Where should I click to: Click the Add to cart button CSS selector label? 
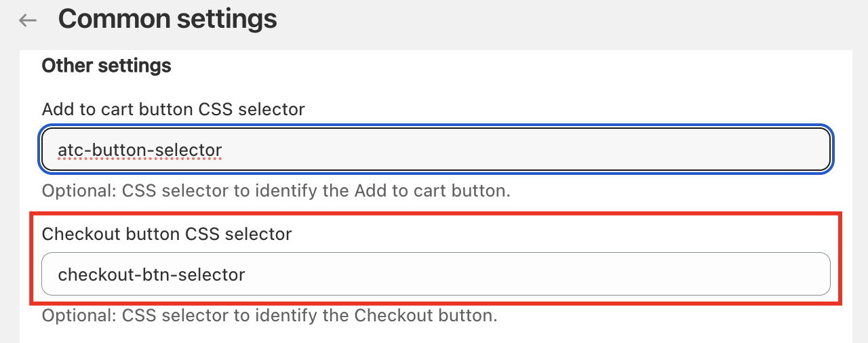click(x=173, y=109)
